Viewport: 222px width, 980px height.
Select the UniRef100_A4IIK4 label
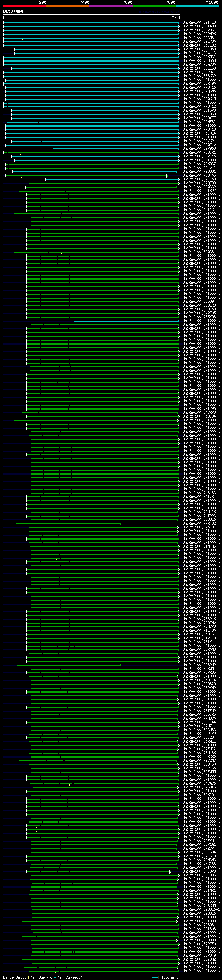pos(199,497)
